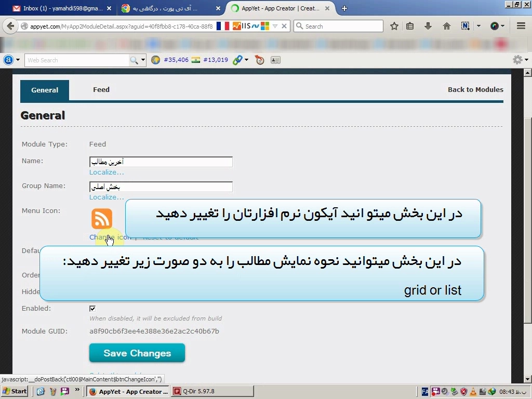Image resolution: width=532 pixels, height=399 pixels.
Task: Select AppYet - App Creator taskbar button
Action: [x=128, y=391]
